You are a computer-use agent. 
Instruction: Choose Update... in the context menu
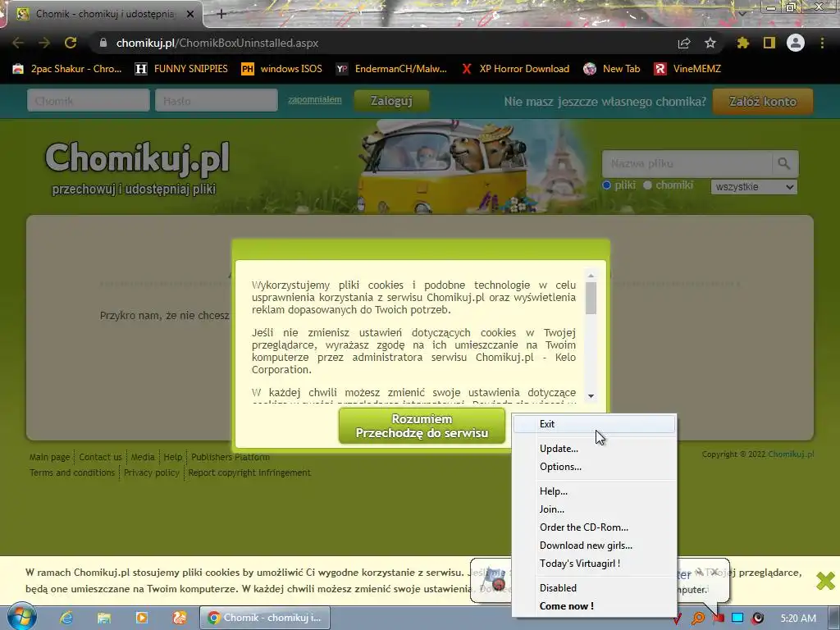pos(594,449)
